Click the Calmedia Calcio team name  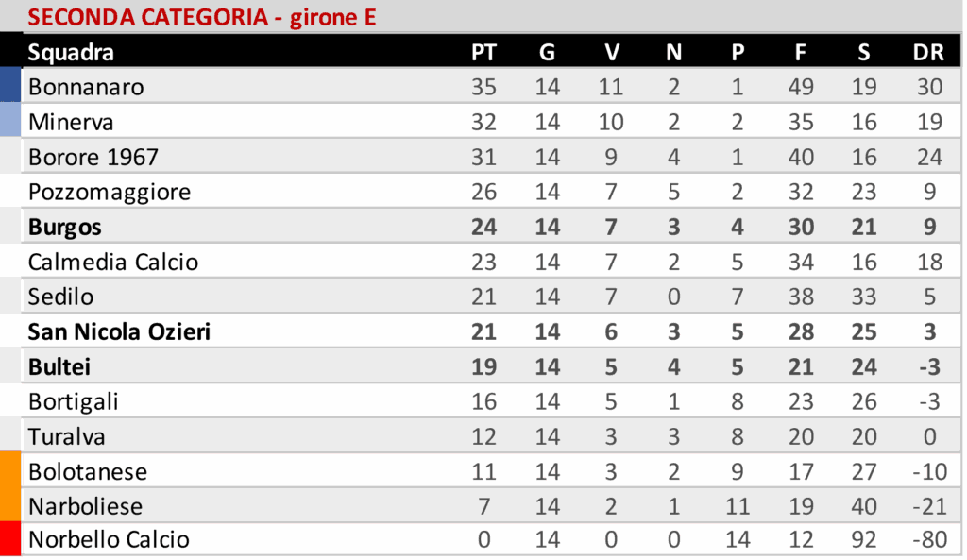click(113, 262)
